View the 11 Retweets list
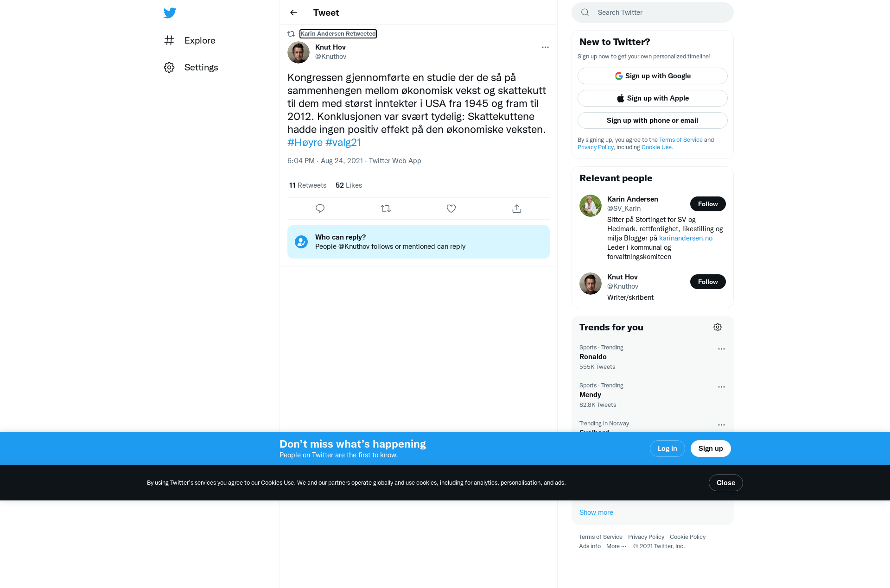Viewport: 890px width, 588px height. [308, 185]
